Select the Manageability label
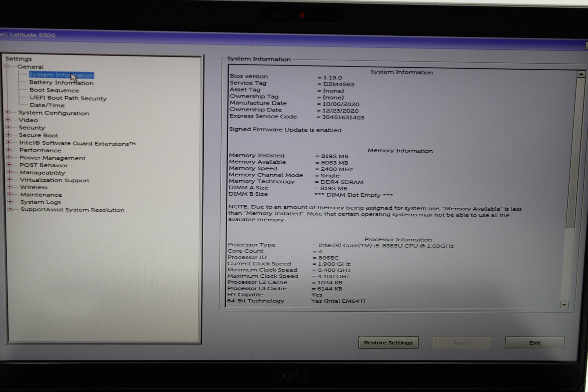The image size is (588, 392). [x=43, y=173]
